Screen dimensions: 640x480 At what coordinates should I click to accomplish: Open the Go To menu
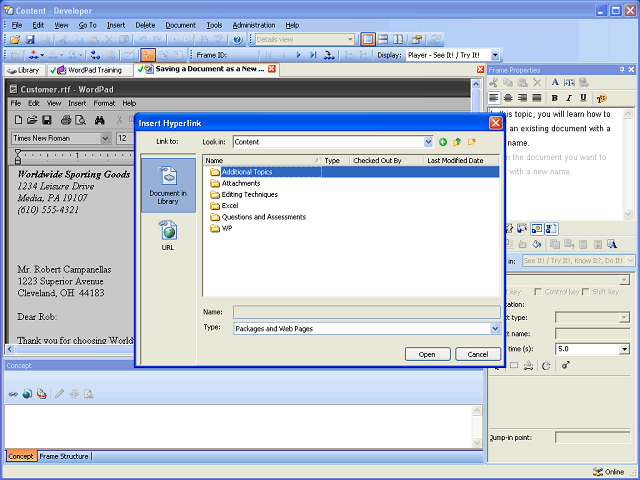(x=87, y=25)
